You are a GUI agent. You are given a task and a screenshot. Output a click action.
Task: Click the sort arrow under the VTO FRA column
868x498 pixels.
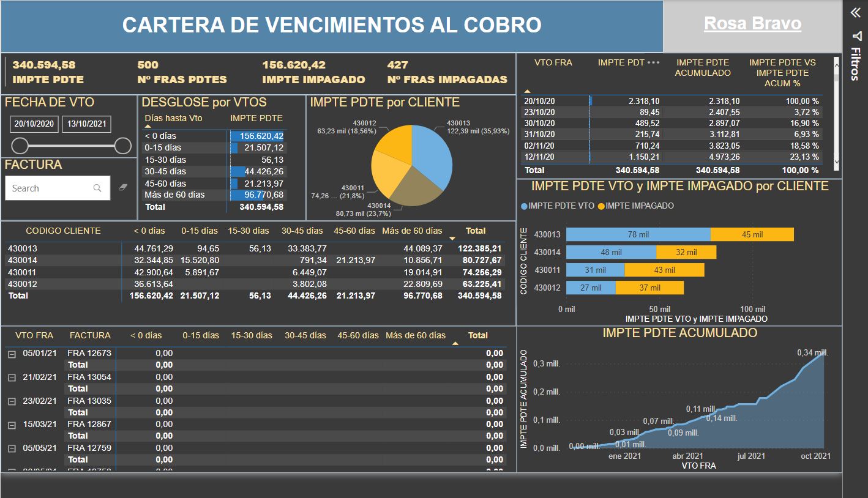(527, 91)
